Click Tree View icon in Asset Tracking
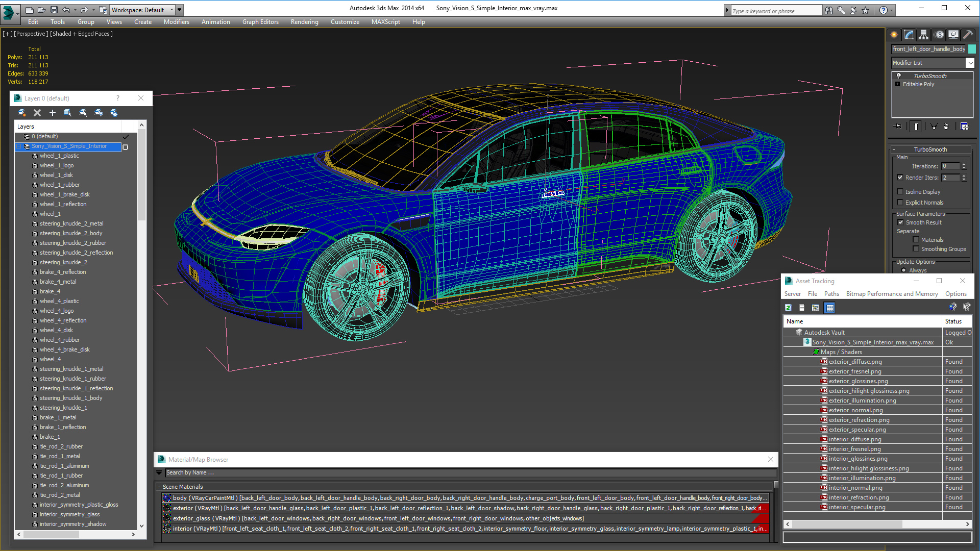Image resolution: width=980 pixels, height=551 pixels. tap(816, 307)
